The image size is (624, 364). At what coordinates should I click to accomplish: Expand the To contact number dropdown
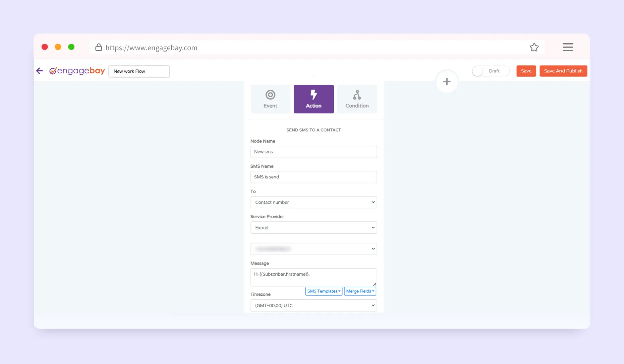click(313, 202)
